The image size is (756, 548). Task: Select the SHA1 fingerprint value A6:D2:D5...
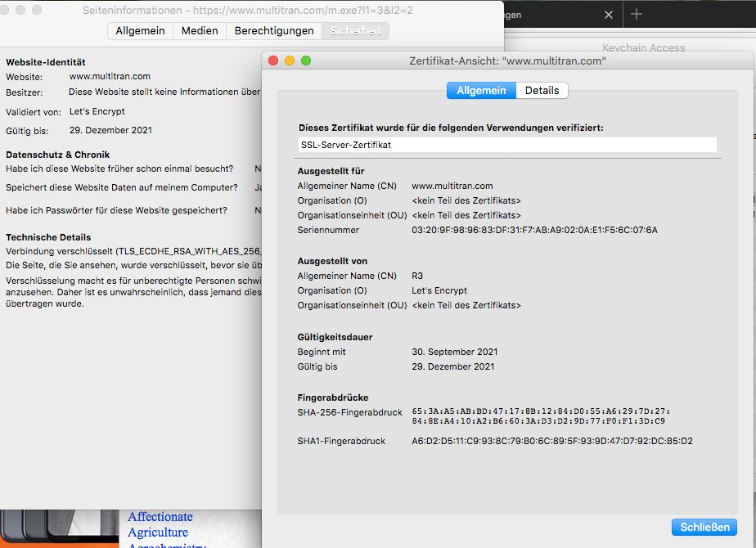(x=552, y=441)
